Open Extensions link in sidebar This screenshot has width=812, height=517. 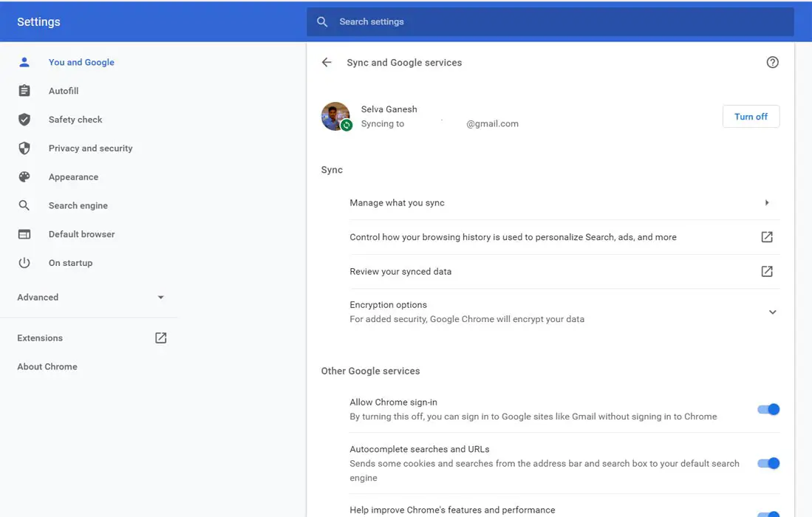coord(40,338)
